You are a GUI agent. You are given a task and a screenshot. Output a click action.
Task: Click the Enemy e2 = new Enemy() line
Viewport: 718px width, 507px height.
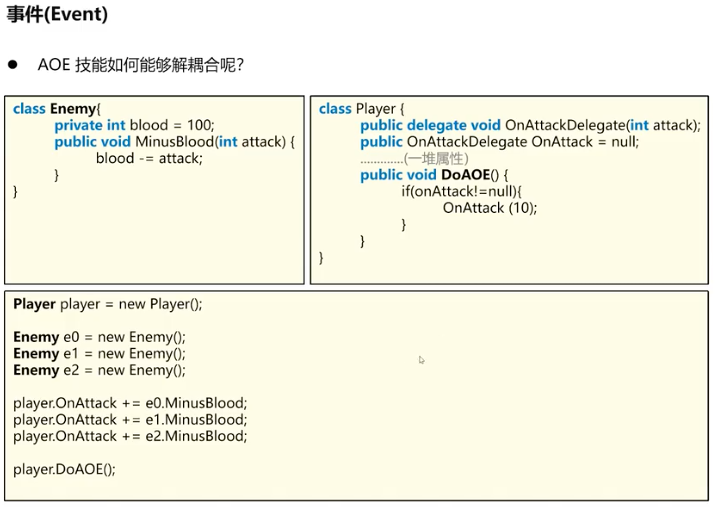point(99,370)
